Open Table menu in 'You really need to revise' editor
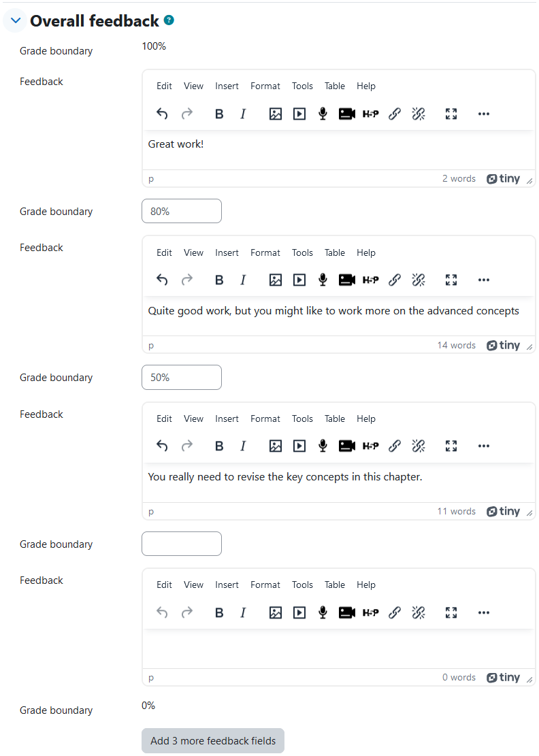Viewport: 539px width, 756px height. point(335,418)
